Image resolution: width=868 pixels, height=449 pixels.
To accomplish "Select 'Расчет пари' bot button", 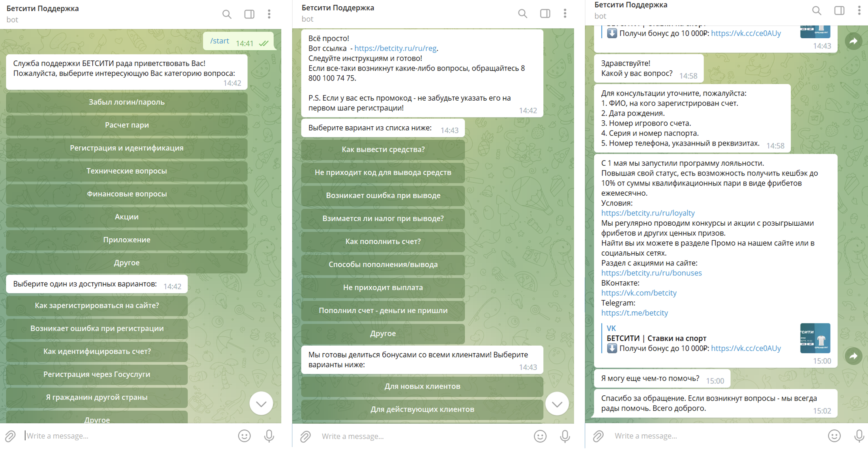I will [x=127, y=125].
